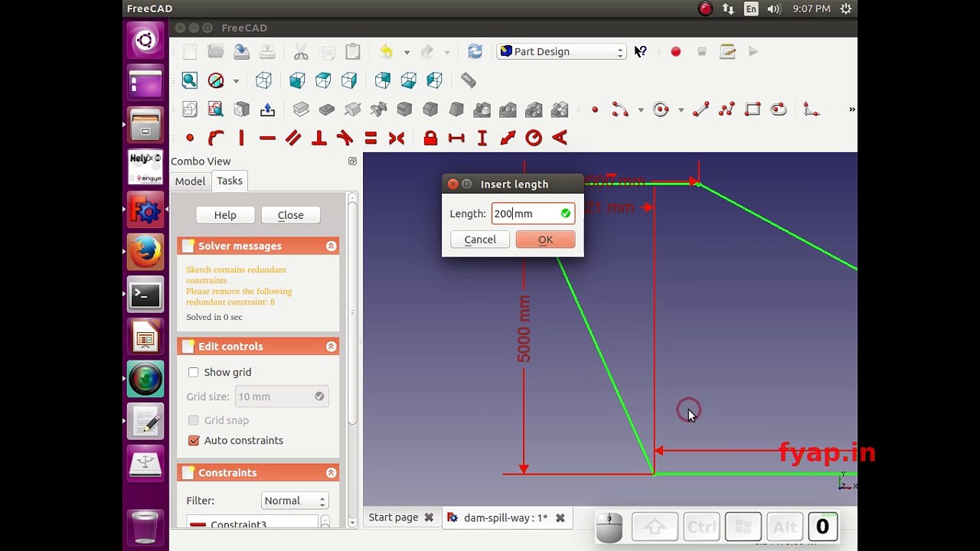Apply equal constraint
Image resolution: width=980 pixels, height=551 pixels.
(x=371, y=139)
